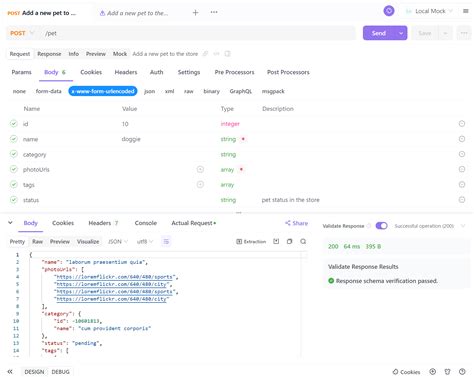Collapse response panel chevron
Screen dimensions: 474x377
(10, 222)
